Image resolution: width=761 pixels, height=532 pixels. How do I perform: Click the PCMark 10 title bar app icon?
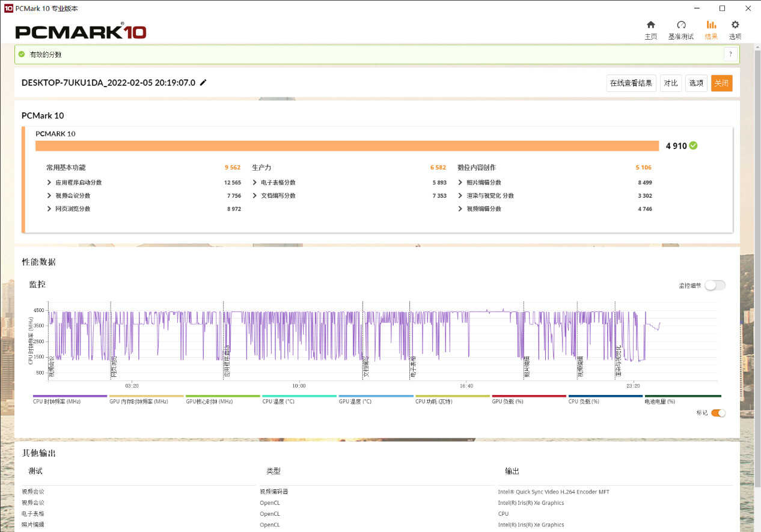8,8
